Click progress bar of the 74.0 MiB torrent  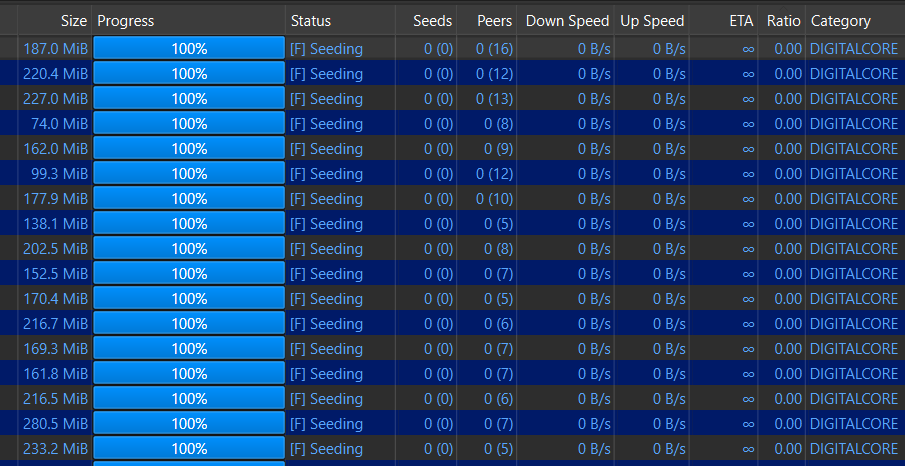pos(189,123)
